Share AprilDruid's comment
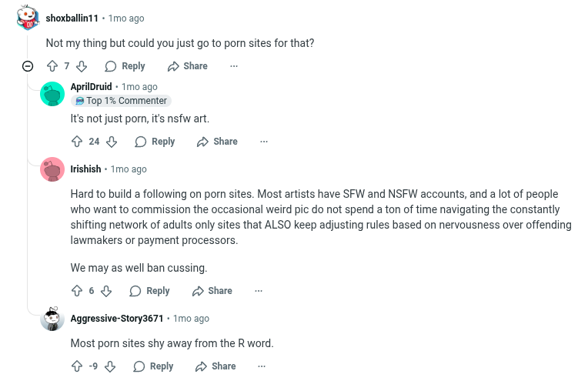This screenshot has width=588, height=391. (217, 142)
